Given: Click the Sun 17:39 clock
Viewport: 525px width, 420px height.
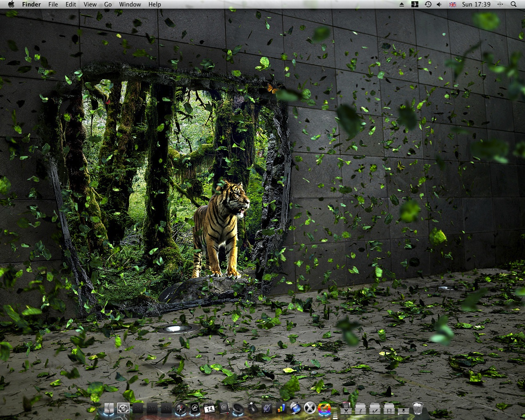Looking at the screenshot, I should click(476, 4).
